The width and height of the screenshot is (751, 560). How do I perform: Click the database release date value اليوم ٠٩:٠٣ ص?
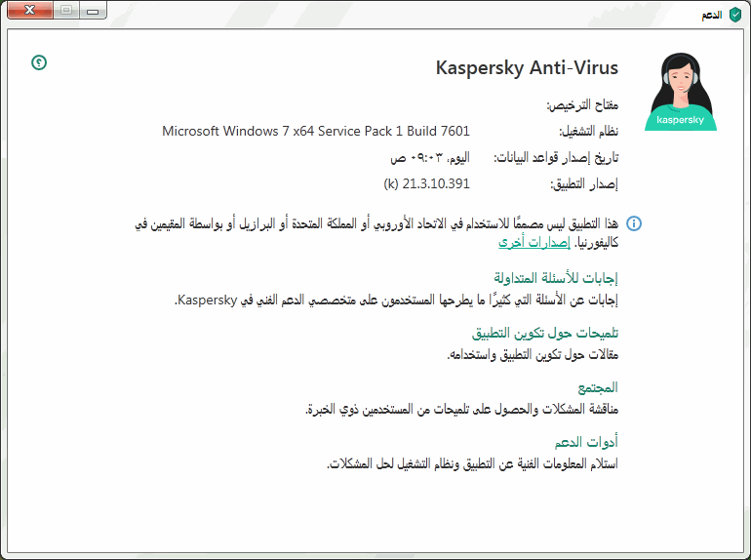point(429,158)
